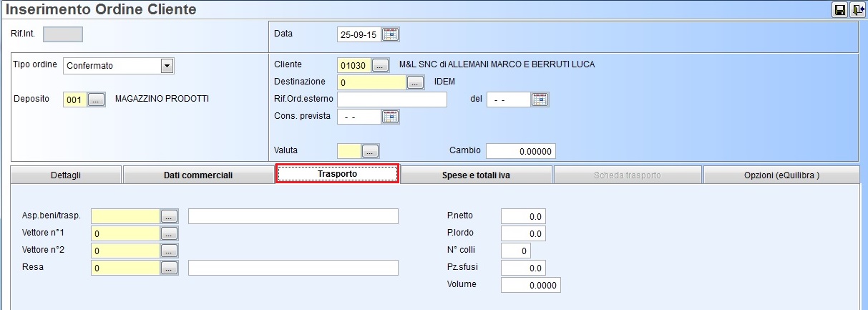Select the Trasporto tab

tap(337, 174)
